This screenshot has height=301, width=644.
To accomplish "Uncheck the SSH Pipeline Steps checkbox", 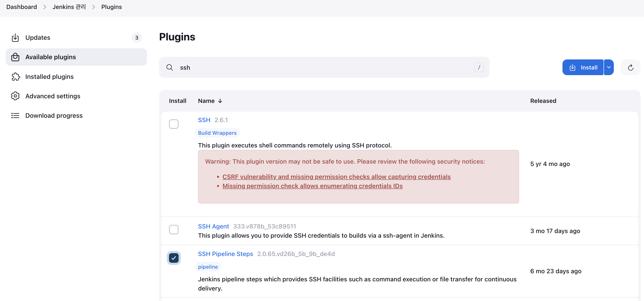I will pos(174,258).
